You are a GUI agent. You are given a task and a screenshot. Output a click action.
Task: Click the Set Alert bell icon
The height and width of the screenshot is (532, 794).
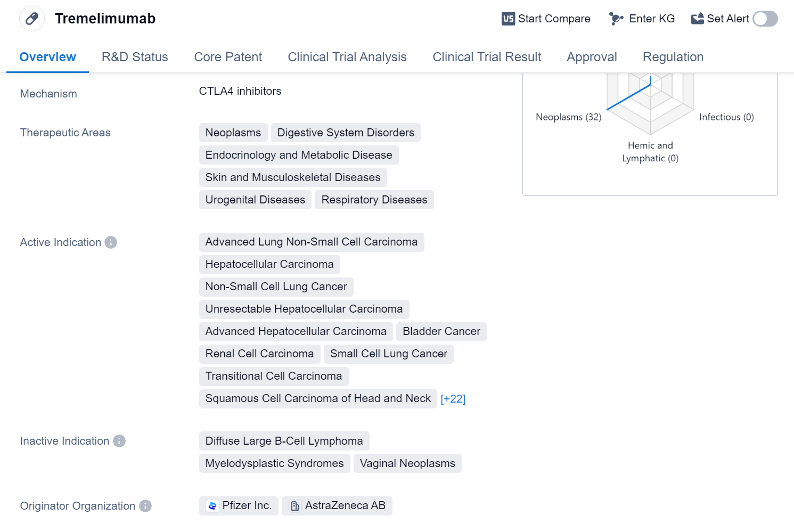pyautogui.click(x=697, y=19)
